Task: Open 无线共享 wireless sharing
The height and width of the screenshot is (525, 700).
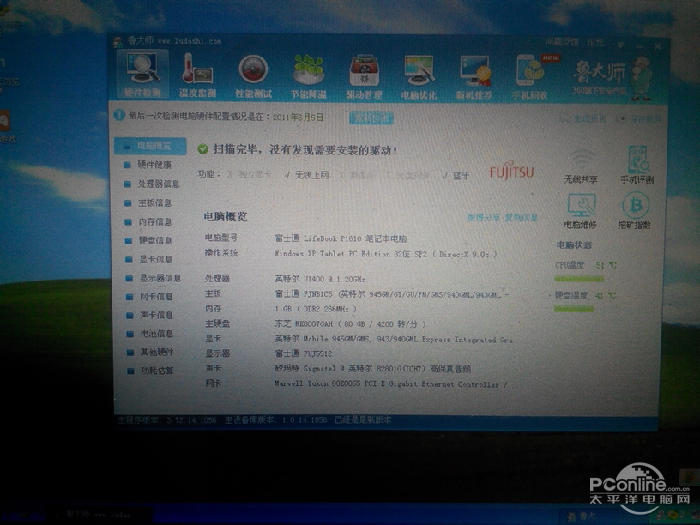Action: tap(580, 167)
